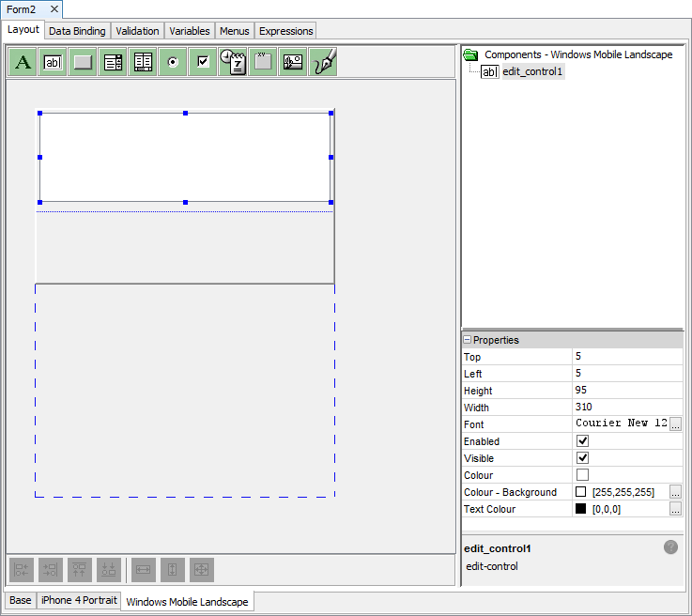Select the radio button control tool
This screenshot has width=692, height=616.
pos(173,63)
